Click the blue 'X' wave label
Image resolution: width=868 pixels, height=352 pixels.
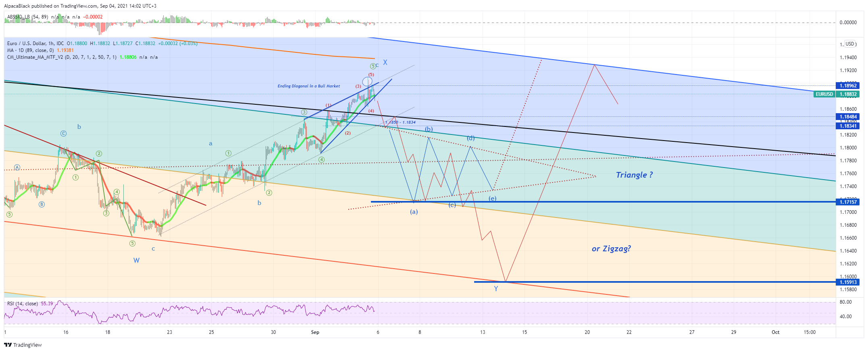pos(385,62)
